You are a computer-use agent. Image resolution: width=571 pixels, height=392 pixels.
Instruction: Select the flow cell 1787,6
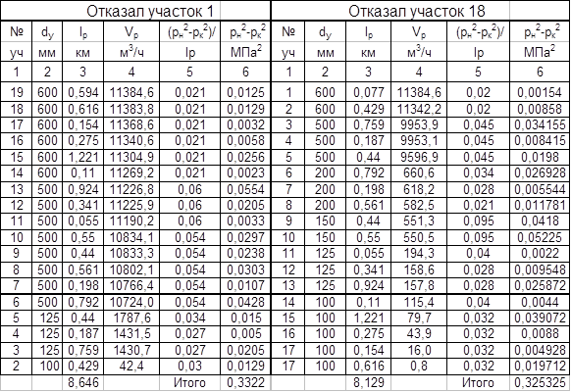pyautogui.click(x=131, y=318)
